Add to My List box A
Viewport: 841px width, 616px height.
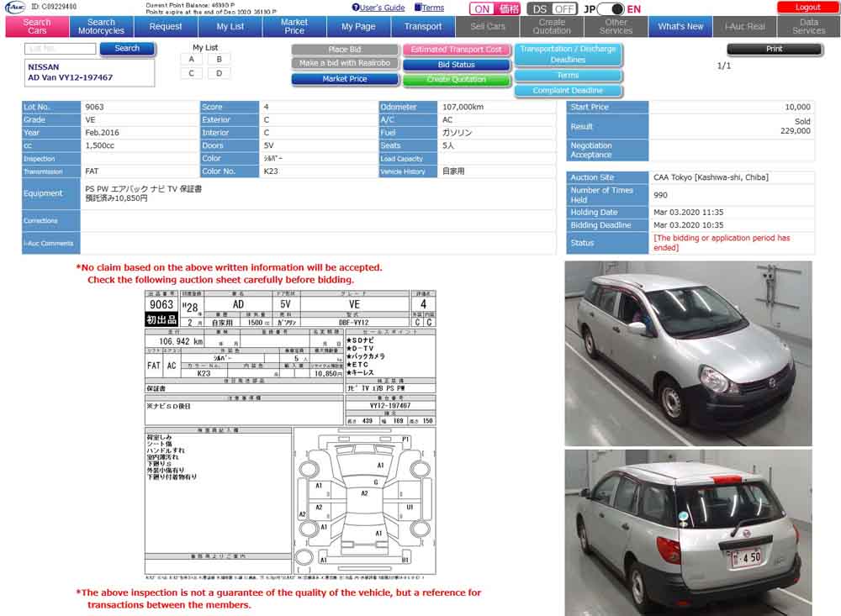pyautogui.click(x=192, y=60)
